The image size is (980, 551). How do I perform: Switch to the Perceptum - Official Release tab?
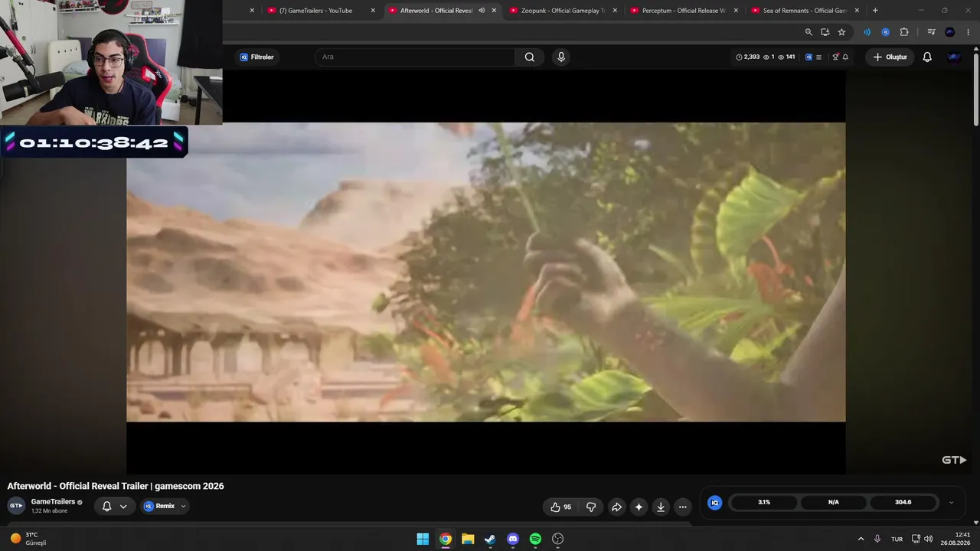(x=684, y=11)
